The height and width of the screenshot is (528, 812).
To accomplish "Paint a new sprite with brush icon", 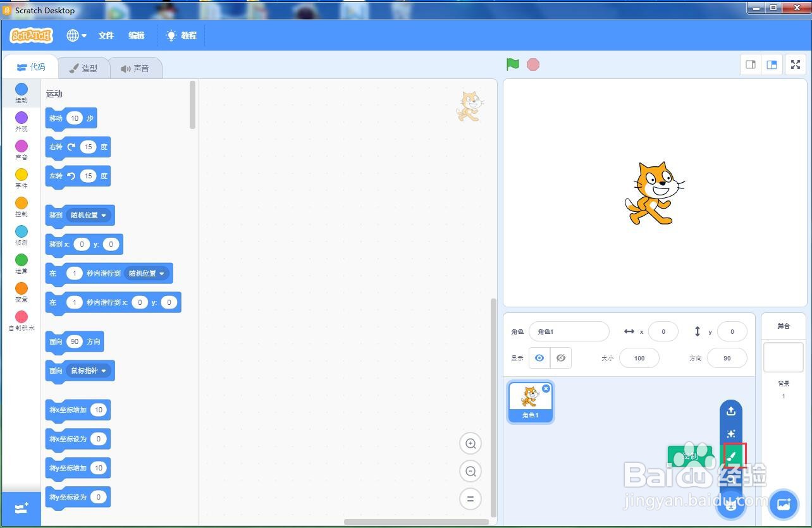I will pos(731,457).
